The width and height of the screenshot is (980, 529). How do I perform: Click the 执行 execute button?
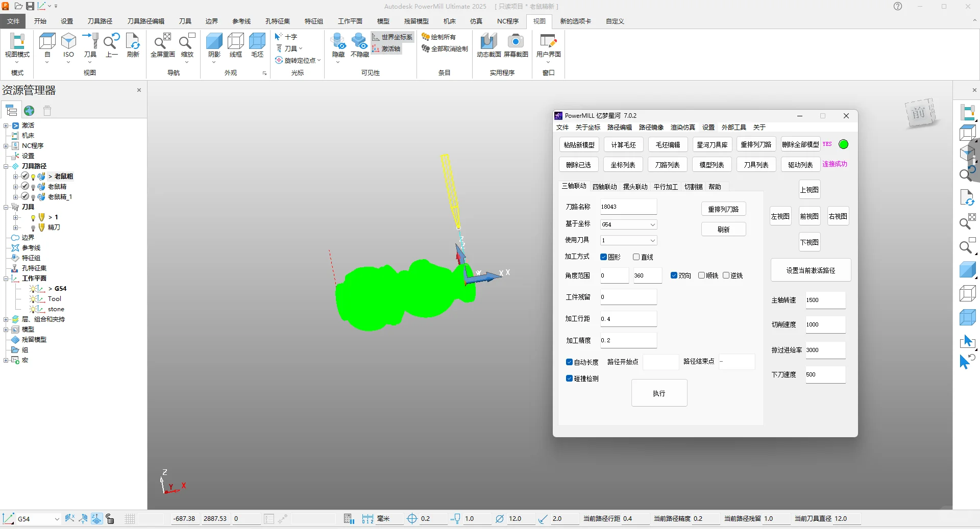(659, 393)
